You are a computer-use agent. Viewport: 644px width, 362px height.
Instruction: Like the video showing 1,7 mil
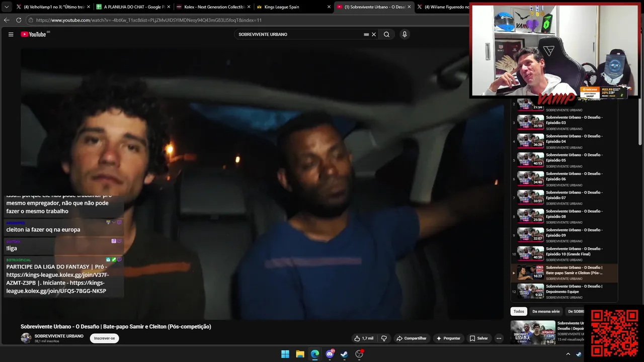(x=363, y=338)
